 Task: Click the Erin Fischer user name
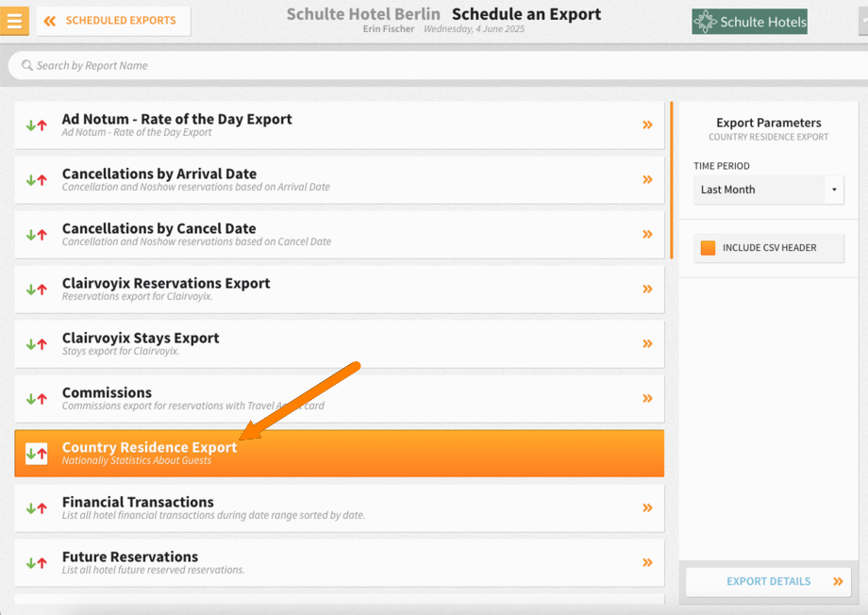tap(389, 29)
